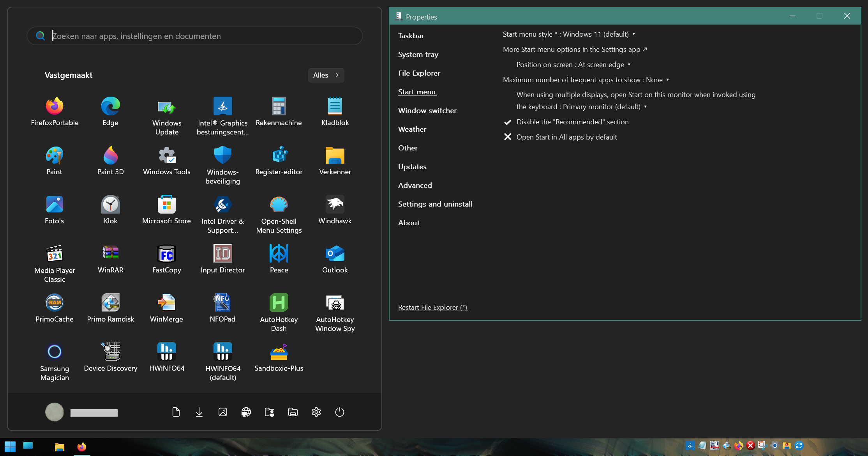
Task: Click the Start menu link in sidebar
Action: pos(417,92)
